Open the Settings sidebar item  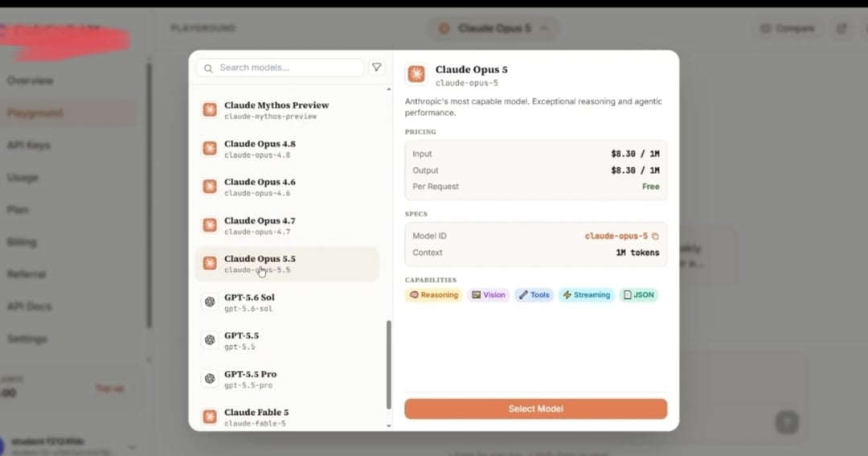[x=68, y=339]
